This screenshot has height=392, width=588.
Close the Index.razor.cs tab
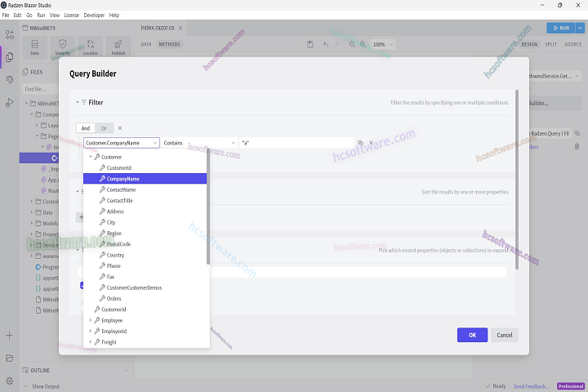[180, 28]
